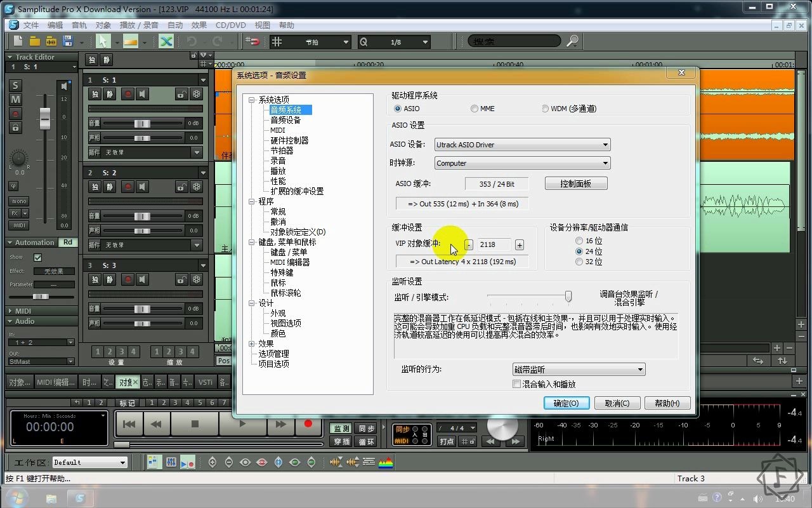Enable the MME driver system option
The height and width of the screenshot is (508, 812).
click(474, 108)
